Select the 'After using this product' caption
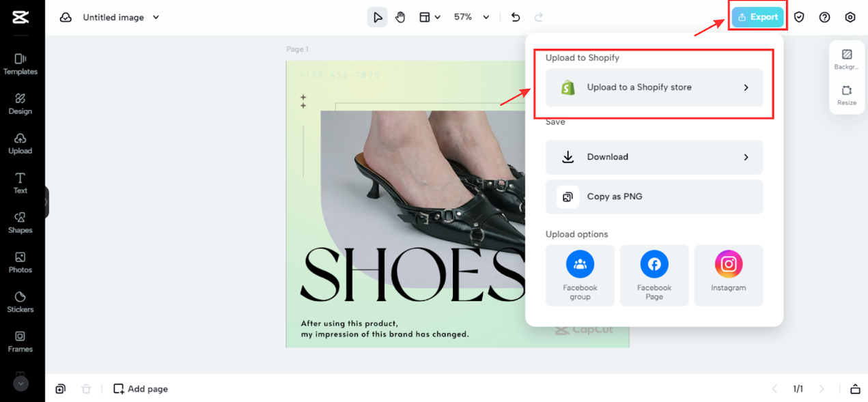 pyautogui.click(x=385, y=329)
